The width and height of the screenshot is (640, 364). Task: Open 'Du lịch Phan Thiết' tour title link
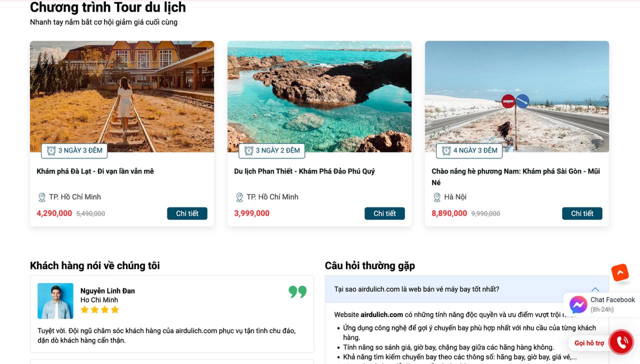(x=304, y=171)
